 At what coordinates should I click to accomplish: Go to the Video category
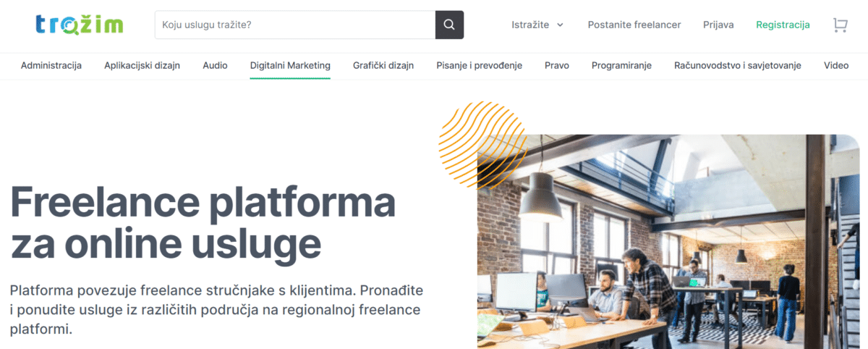(836, 65)
